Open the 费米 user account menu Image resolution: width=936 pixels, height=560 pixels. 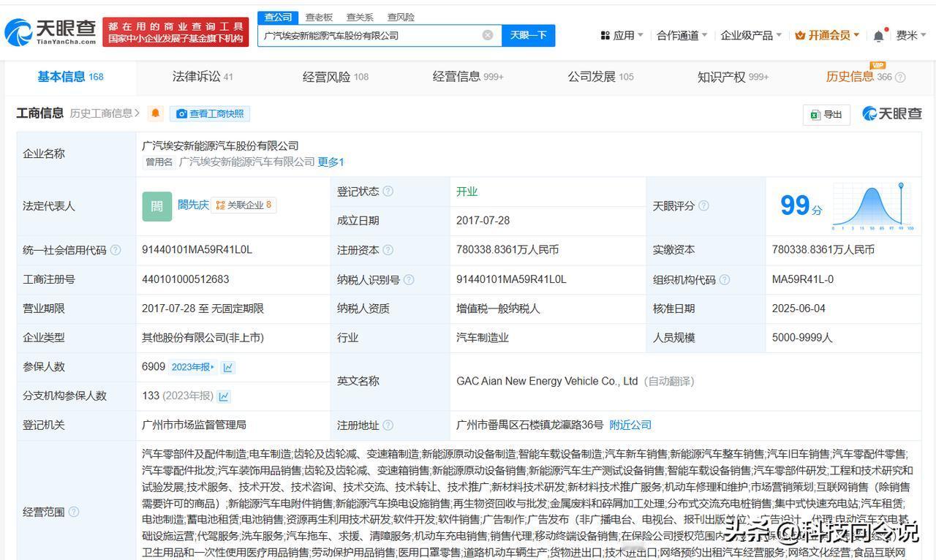911,35
